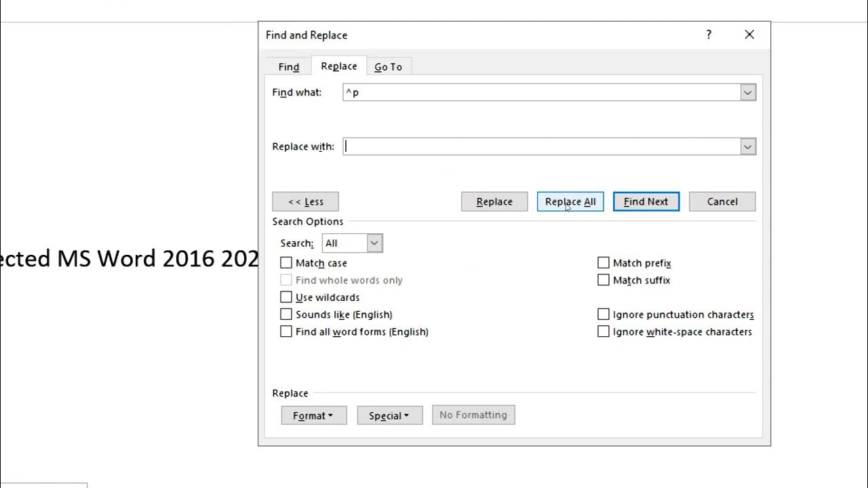
Task: Click Replace All
Action: coord(570,201)
